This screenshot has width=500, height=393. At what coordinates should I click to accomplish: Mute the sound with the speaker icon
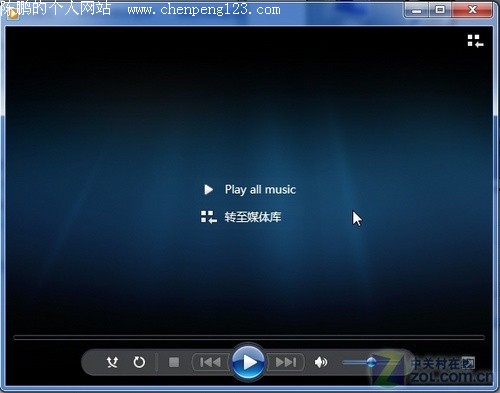point(321,362)
